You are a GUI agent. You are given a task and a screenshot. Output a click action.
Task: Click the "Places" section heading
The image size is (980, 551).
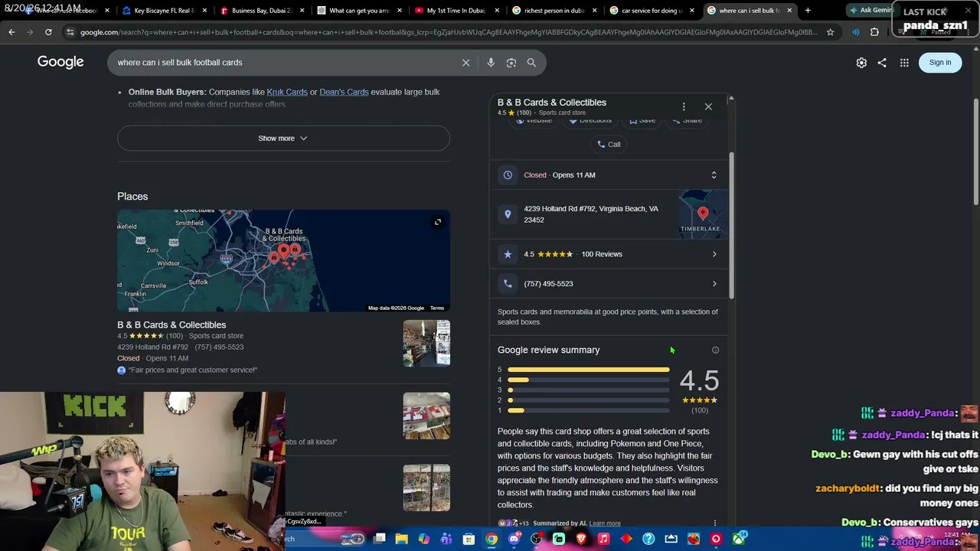[x=132, y=197]
